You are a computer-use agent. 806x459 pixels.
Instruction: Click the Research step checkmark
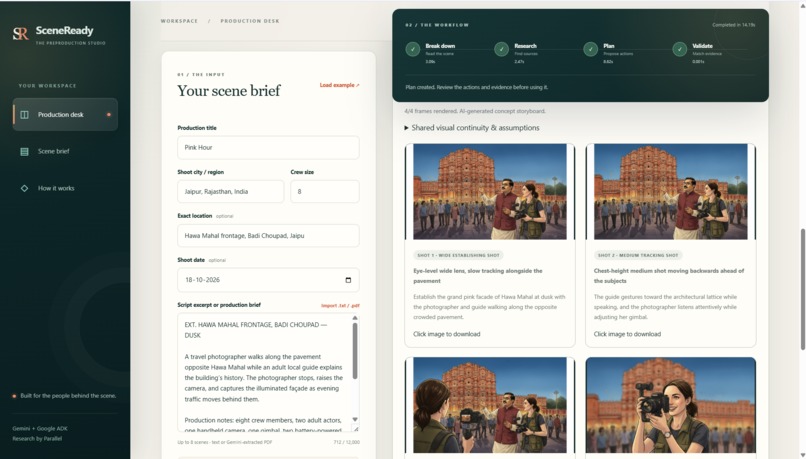[501, 49]
